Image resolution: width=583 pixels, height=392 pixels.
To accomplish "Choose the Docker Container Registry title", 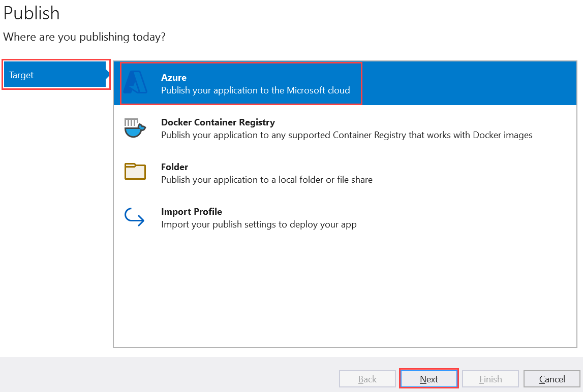I will 218,122.
